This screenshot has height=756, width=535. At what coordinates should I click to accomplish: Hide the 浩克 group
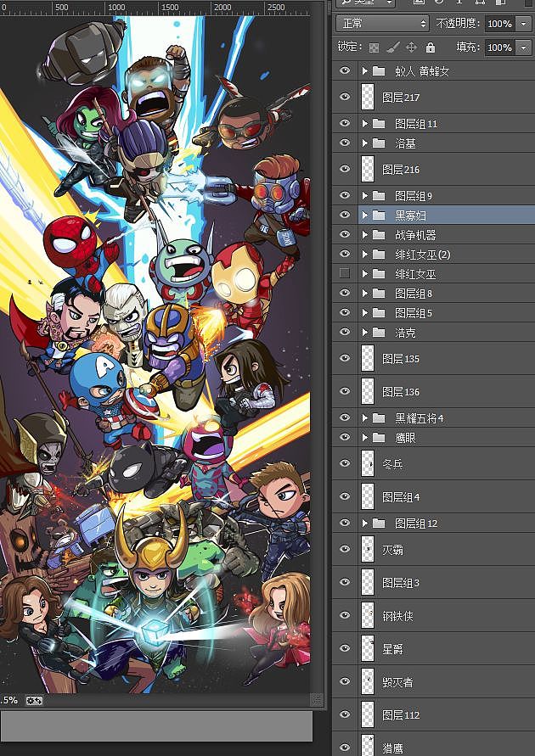coord(345,333)
